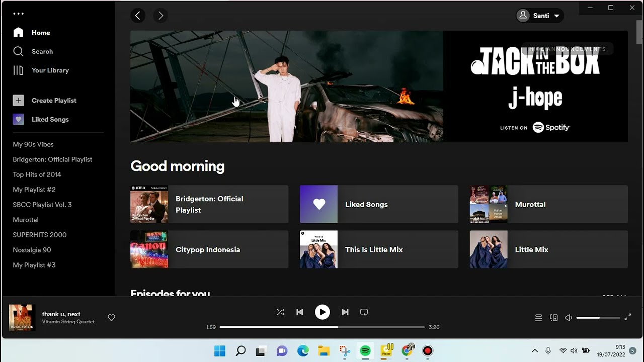
Task: Open Microsoft Edge from taskbar
Action: (303, 351)
